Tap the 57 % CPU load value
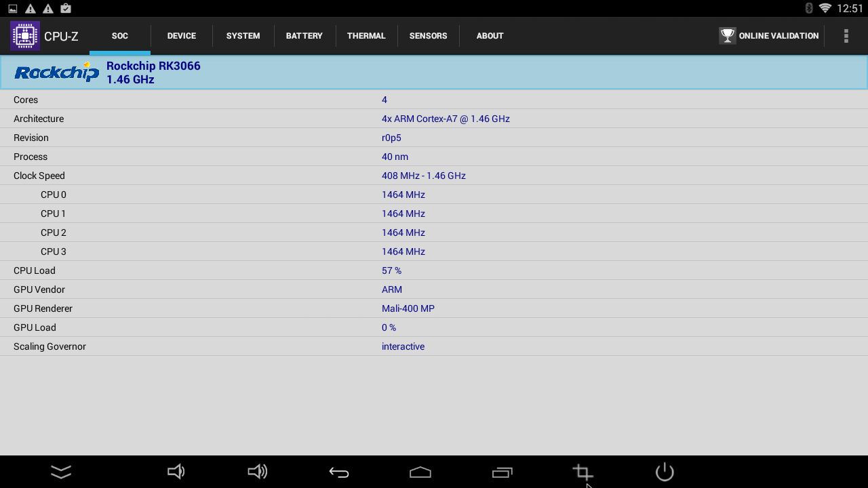868x488 pixels. pyautogui.click(x=391, y=270)
